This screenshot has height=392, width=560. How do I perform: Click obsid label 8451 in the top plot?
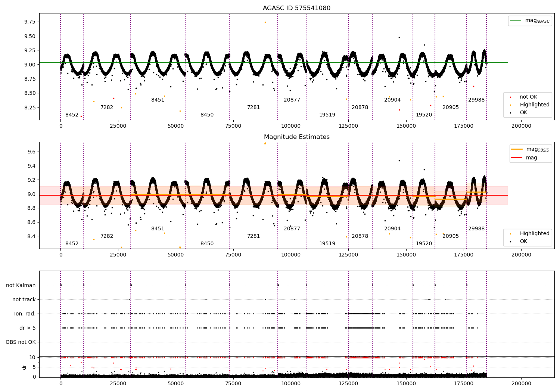158,100
